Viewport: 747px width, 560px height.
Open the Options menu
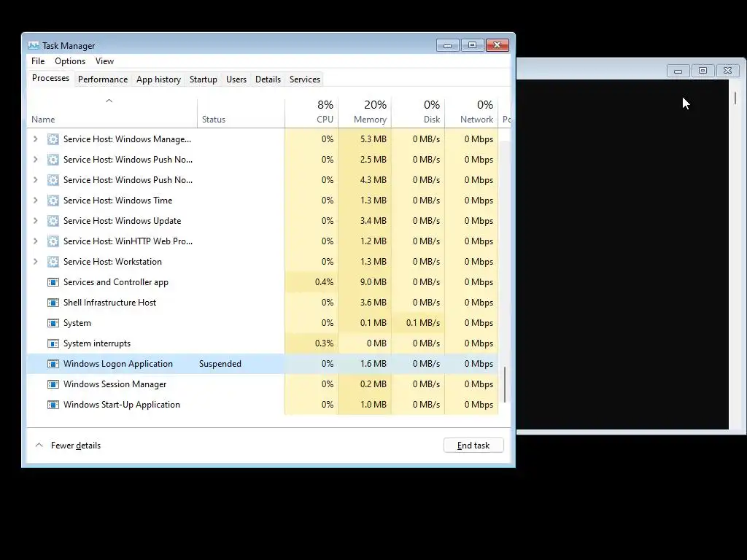70,61
